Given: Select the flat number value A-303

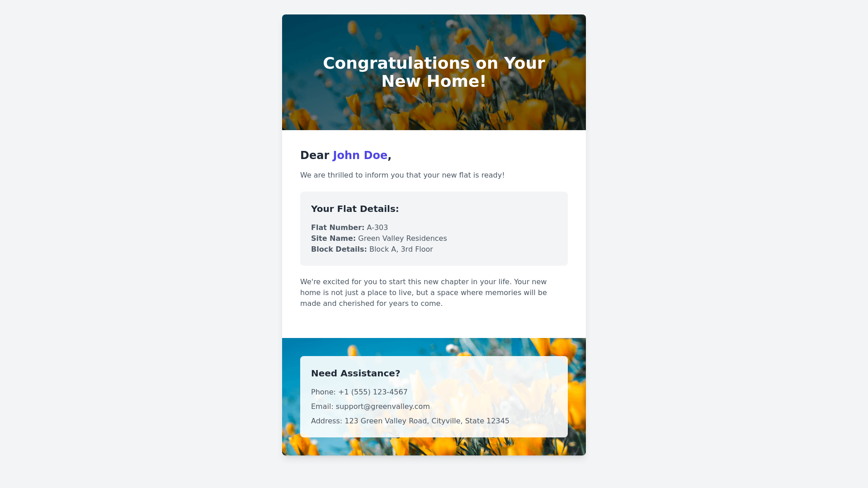Looking at the screenshot, I should (x=377, y=228).
